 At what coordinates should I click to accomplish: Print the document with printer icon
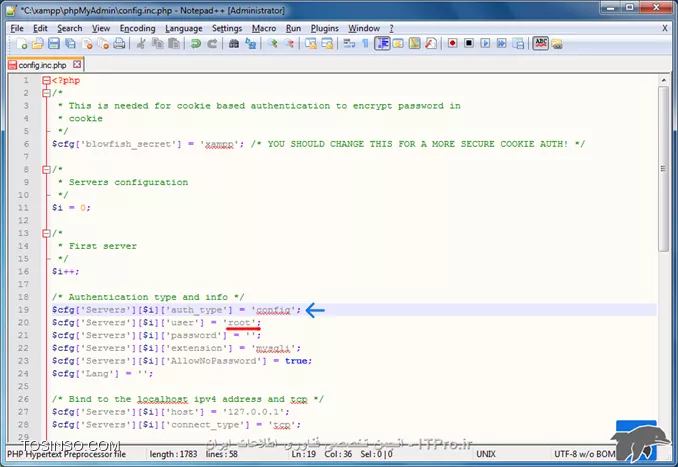(x=119, y=44)
